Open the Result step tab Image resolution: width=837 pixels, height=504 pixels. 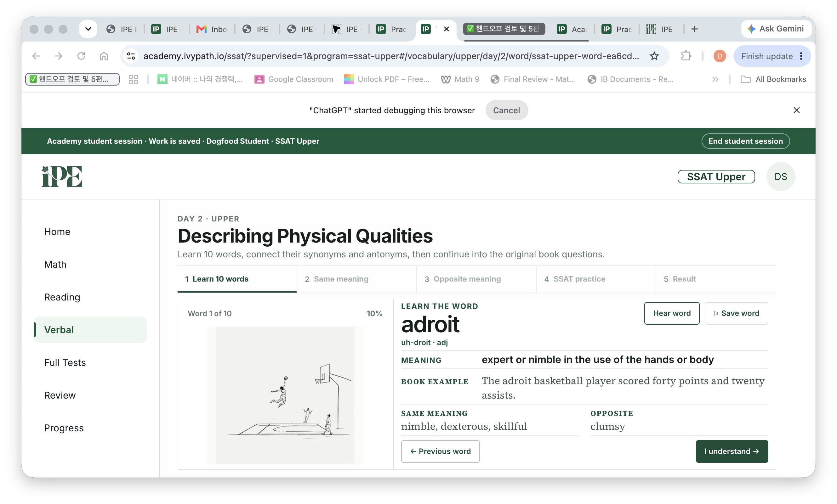[x=716, y=279]
